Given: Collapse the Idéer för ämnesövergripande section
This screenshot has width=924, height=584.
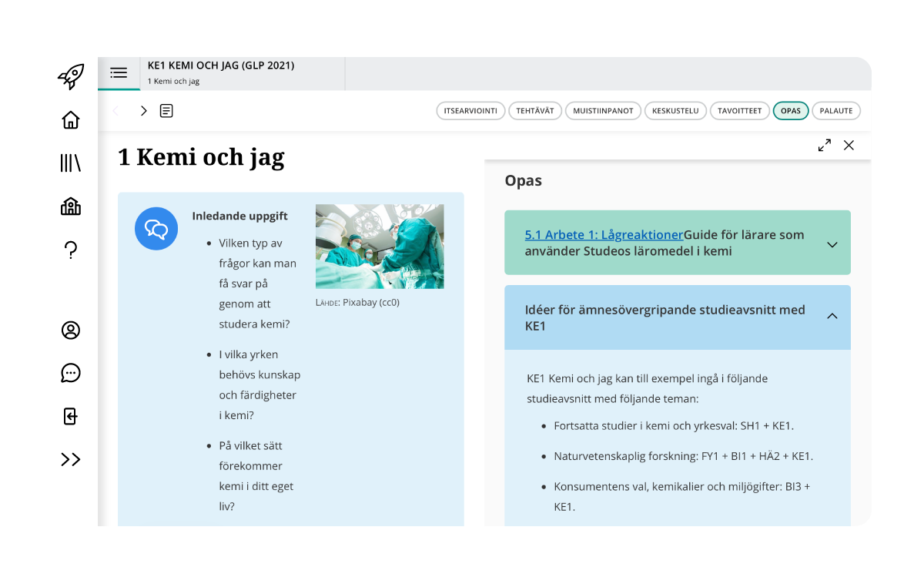Looking at the screenshot, I should pyautogui.click(x=832, y=316).
